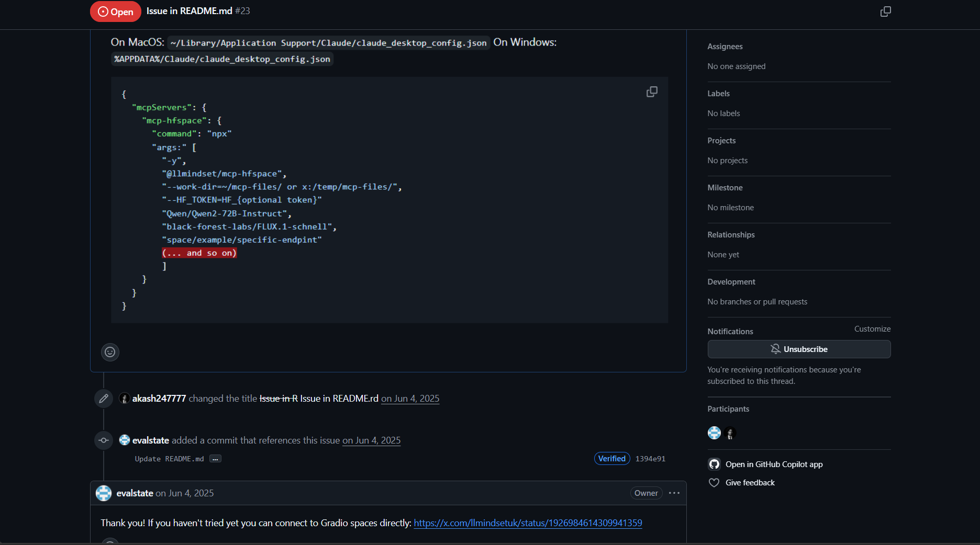Click the Give feedback link
The image size is (980, 545).
click(750, 483)
